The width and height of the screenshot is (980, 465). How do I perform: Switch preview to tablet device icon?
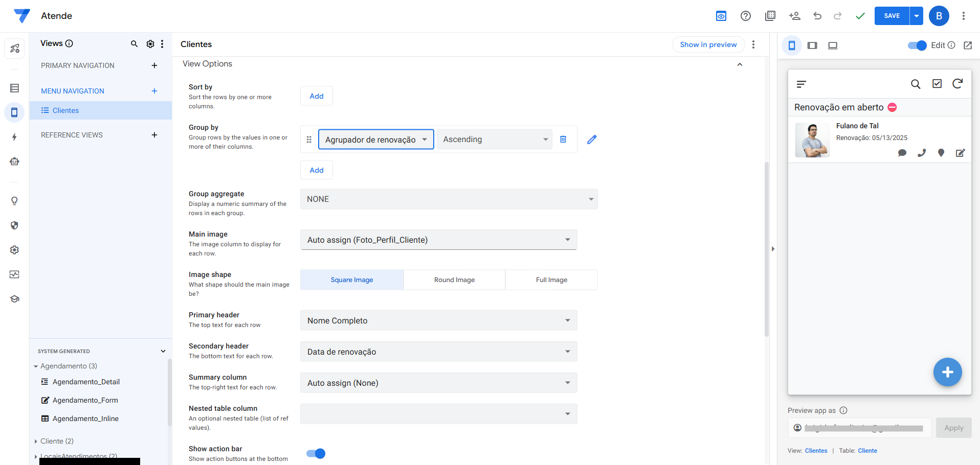(812, 45)
